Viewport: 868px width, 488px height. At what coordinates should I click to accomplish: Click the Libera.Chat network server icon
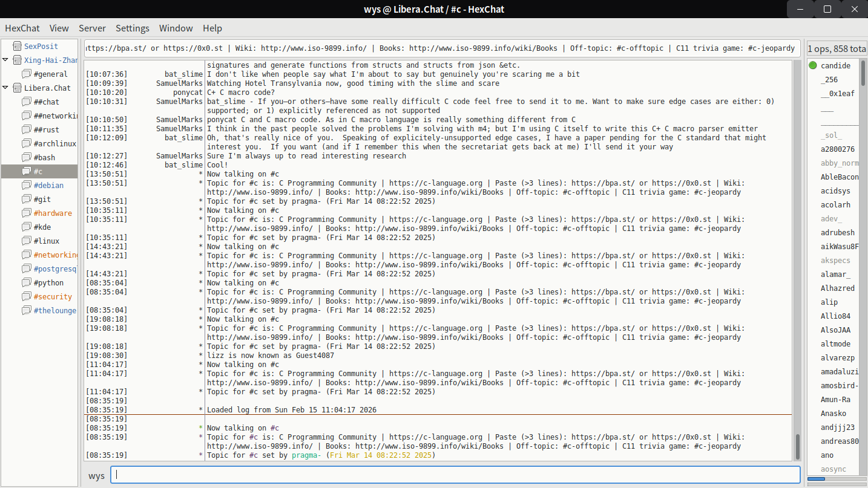coord(16,88)
